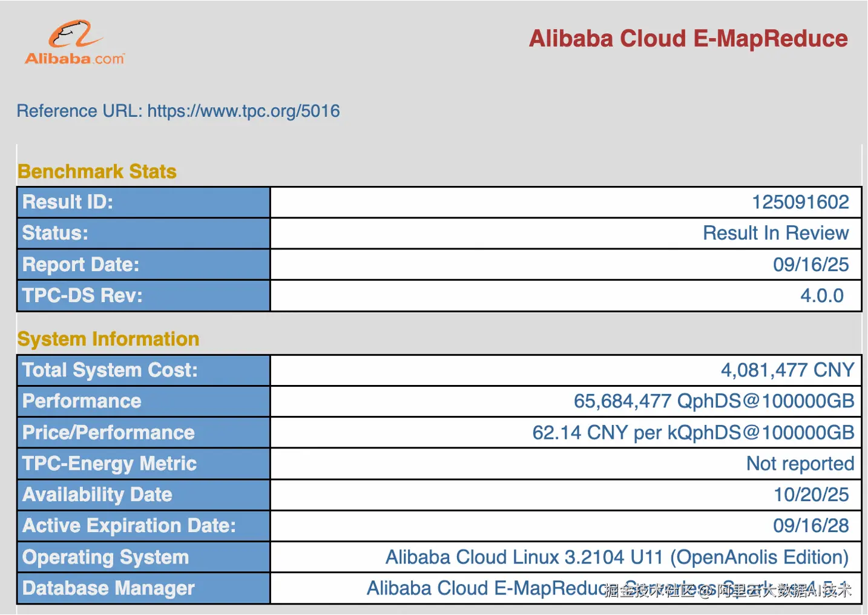Click the Availability Date value 10/20/25
The height and width of the screenshot is (615, 868).
[x=810, y=495]
